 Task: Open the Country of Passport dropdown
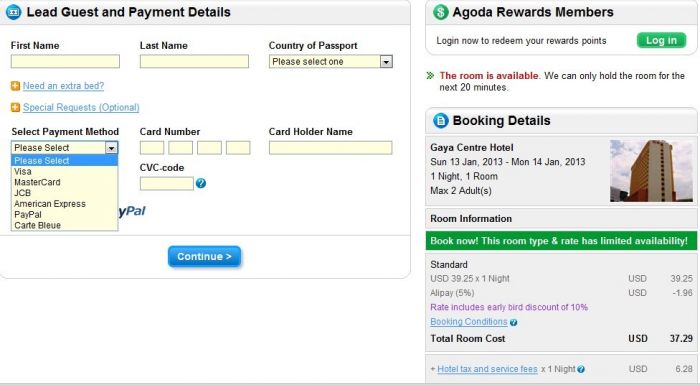pos(331,62)
